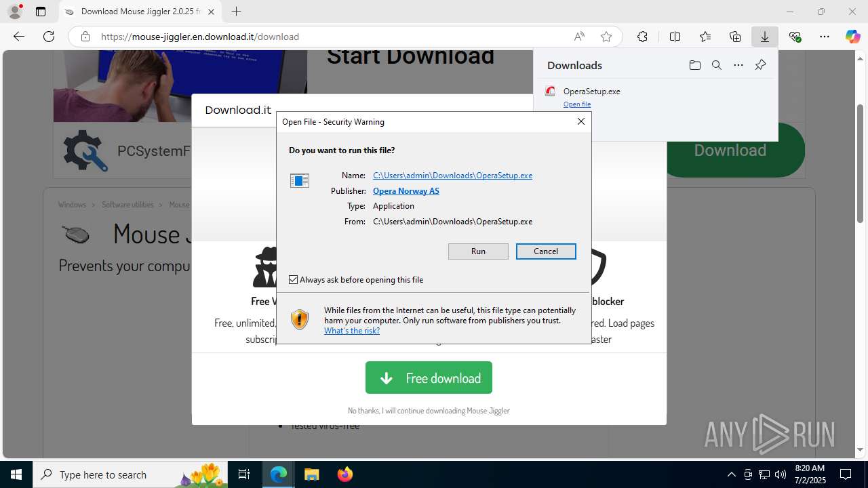Click Software utilities breadcrumb link
The width and height of the screenshot is (868, 488).
pyautogui.click(x=127, y=205)
